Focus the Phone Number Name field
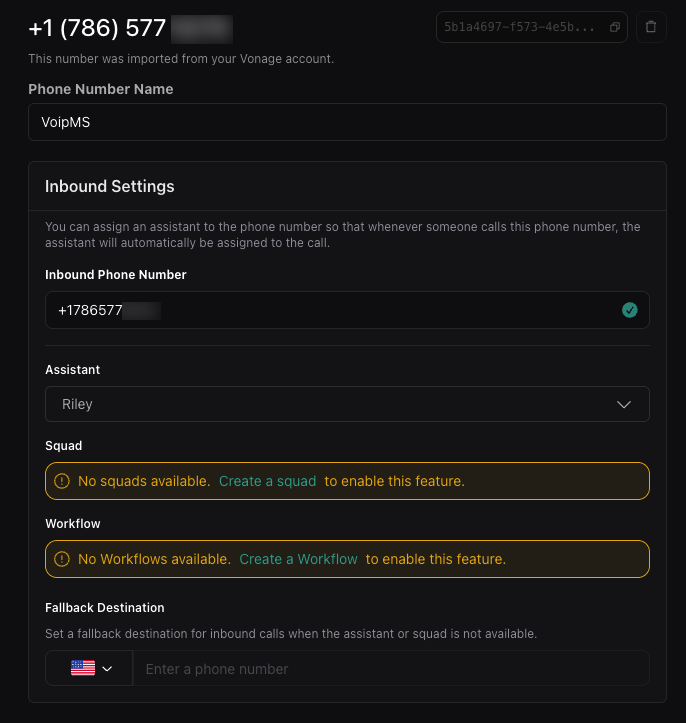Viewport: 686px width, 723px height. [x=347, y=122]
